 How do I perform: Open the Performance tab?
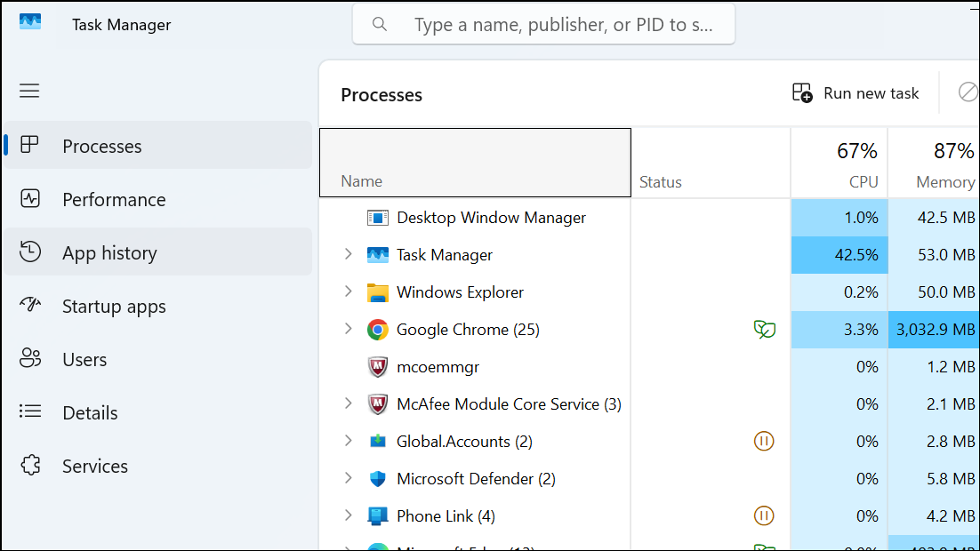pos(114,200)
